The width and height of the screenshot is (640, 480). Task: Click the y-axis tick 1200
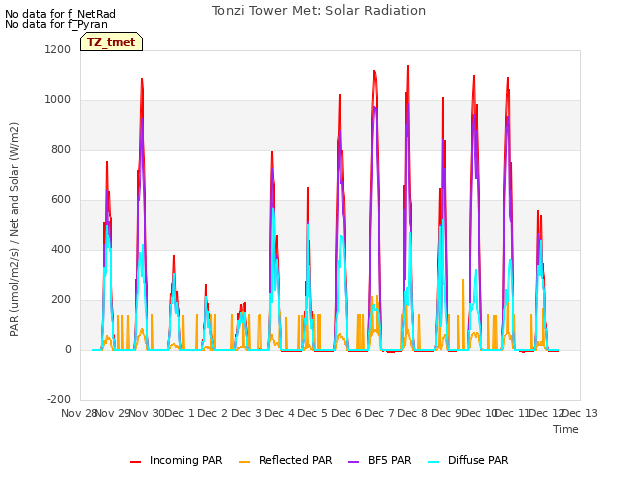58,49
